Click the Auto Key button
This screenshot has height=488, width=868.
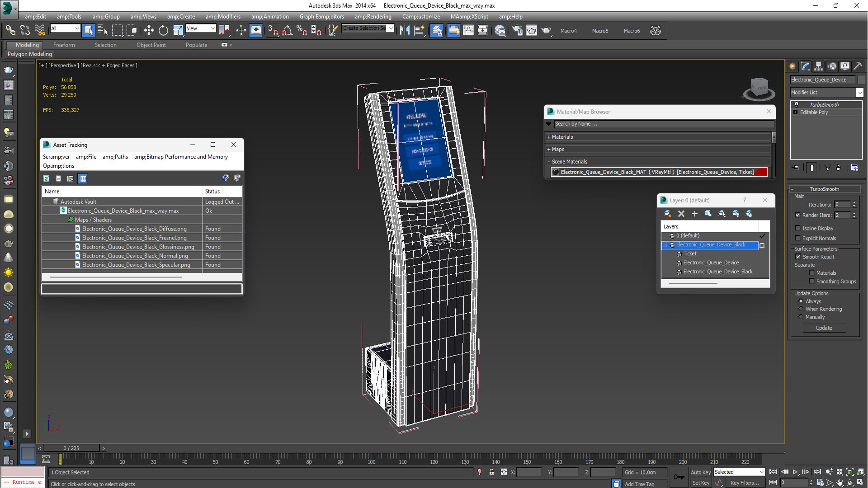(700, 472)
